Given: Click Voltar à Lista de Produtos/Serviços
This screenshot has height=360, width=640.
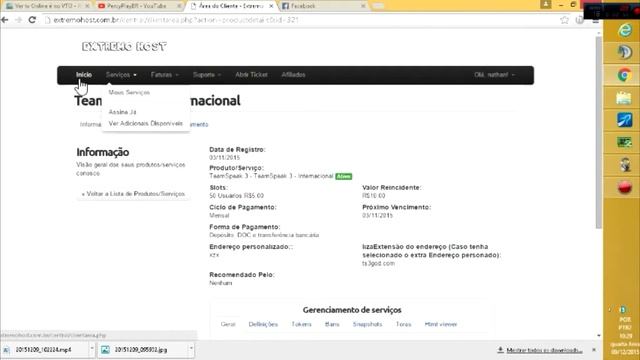Looking at the screenshot, I should (x=133, y=194).
